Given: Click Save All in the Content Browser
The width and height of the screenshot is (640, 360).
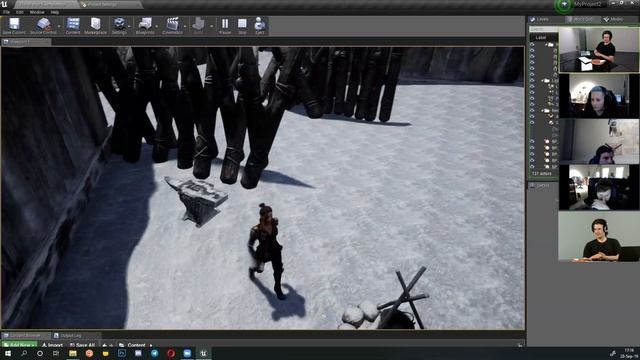Looking at the screenshot, I should pyautogui.click(x=82, y=345).
